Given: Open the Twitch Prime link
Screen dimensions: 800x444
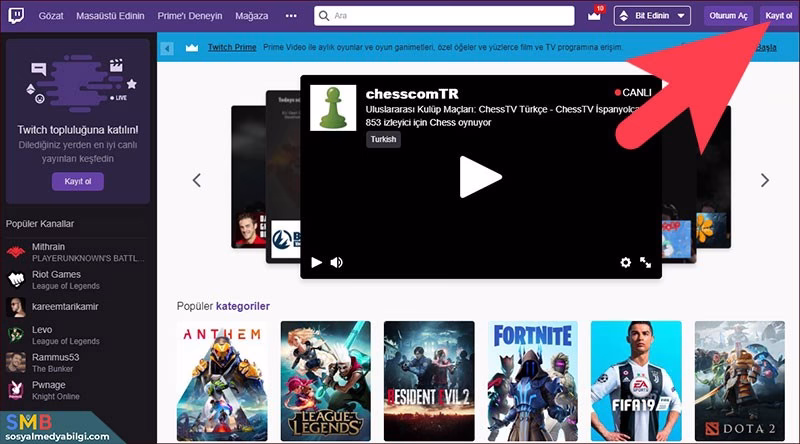Looking at the screenshot, I should [x=232, y=47].
